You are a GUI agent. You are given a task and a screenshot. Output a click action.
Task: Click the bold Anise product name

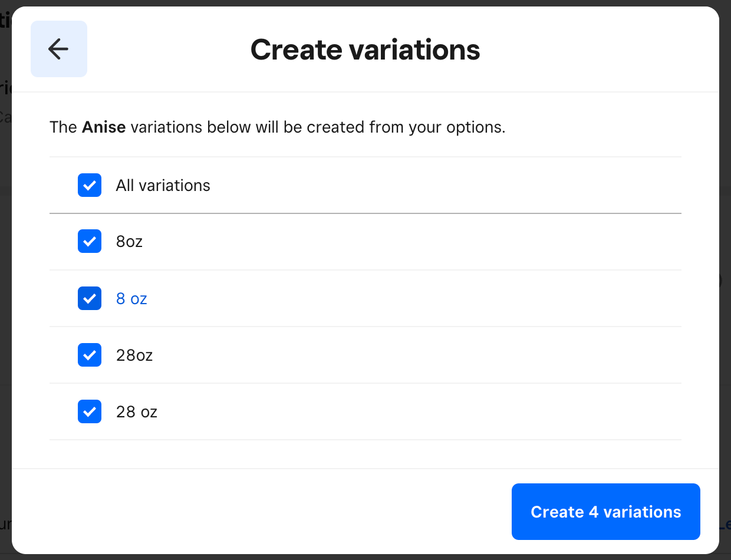[104, 127]
